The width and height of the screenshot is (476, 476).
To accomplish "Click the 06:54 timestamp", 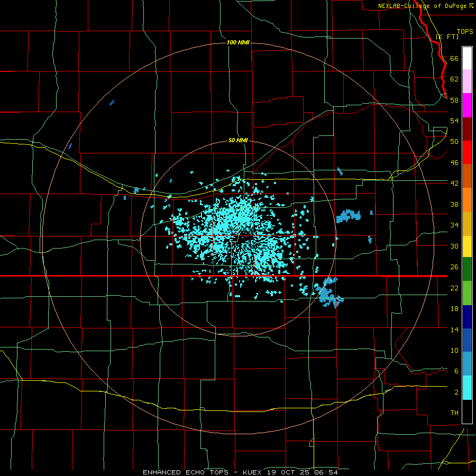I will tap(327, 472).
